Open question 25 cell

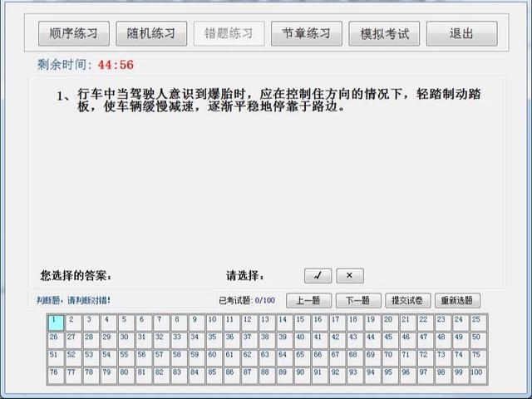tap(479, 323)
